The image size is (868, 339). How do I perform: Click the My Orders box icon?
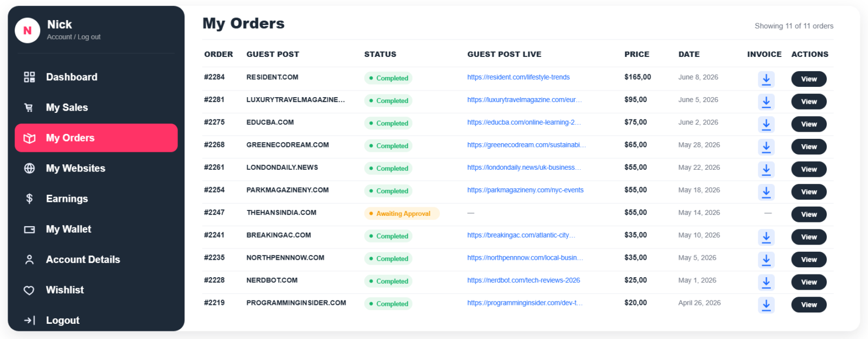click(29, 138)
